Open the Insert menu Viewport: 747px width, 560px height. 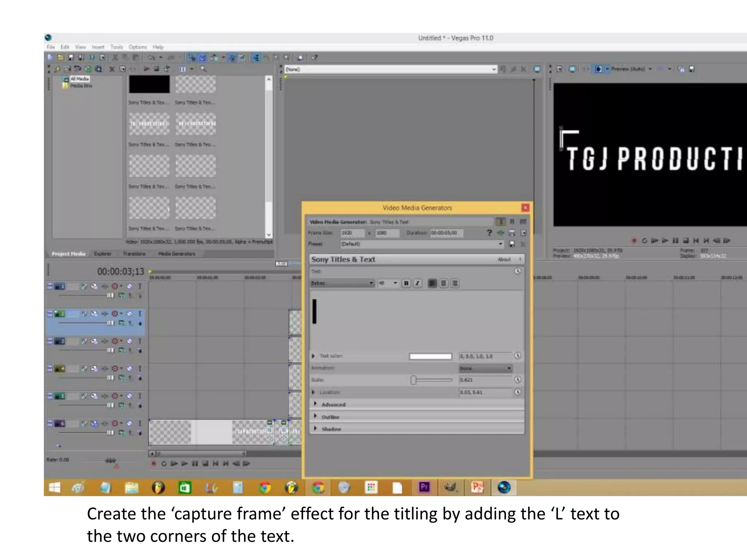(x=98, y=47)
